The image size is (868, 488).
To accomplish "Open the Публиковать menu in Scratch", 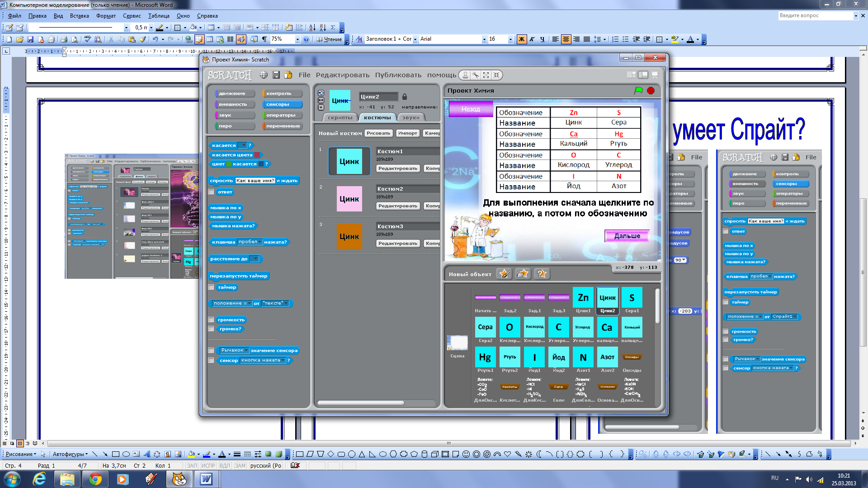I will click(398, 75).
